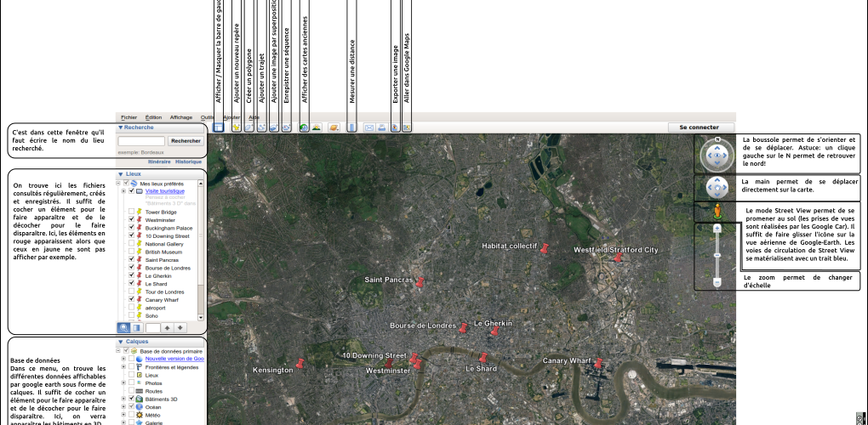Click the Kensington pin on the map
The image size is (868, 425).
(300, 364)
